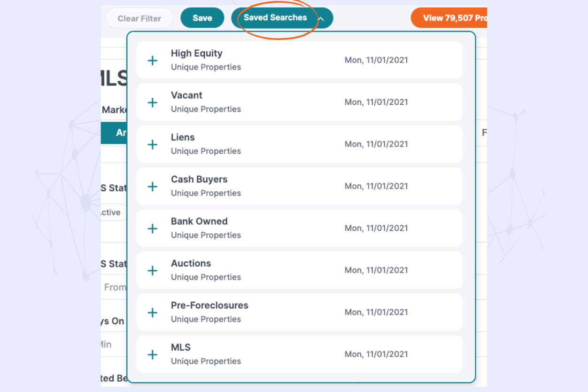The height and width of the screenshot is (392, 588).
Task: Add the Vacant saved search via plus icon
Action: pyautogui.click(x=153, y=102)
